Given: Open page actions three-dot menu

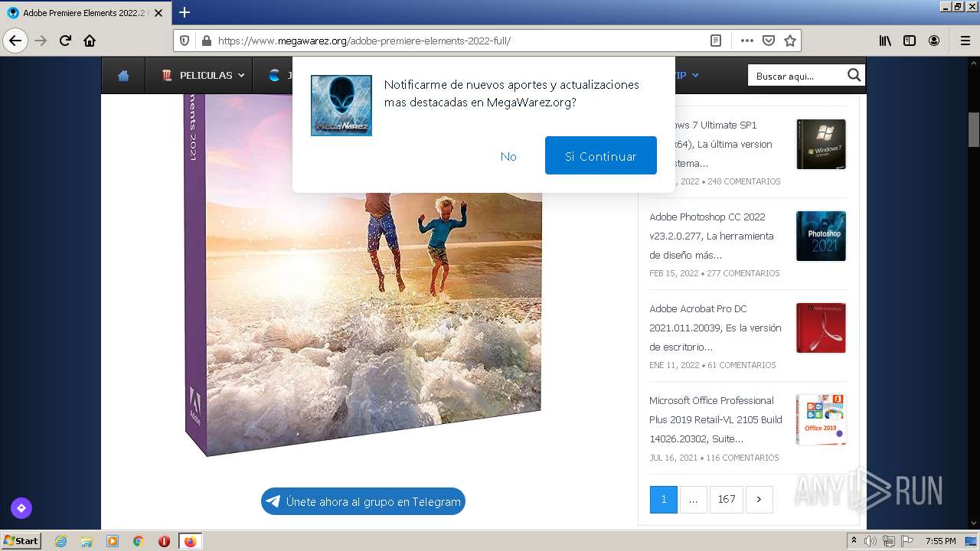Looking at the screenshot, I should (x=746, y=41).
